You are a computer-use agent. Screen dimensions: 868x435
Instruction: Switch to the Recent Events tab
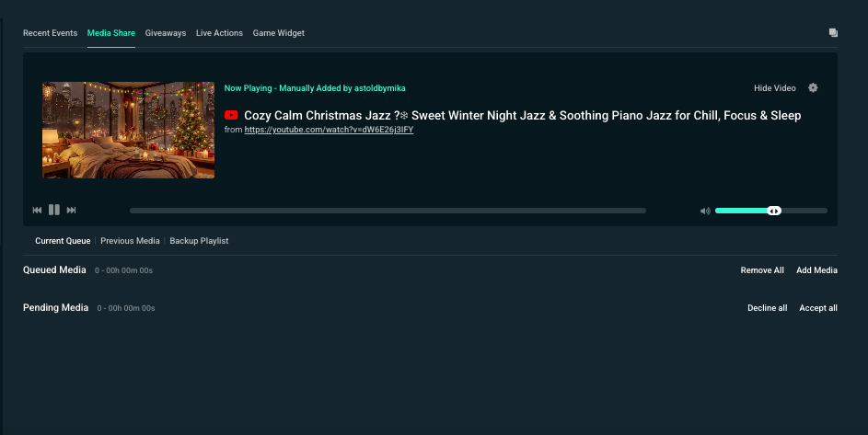pos(50,33)
